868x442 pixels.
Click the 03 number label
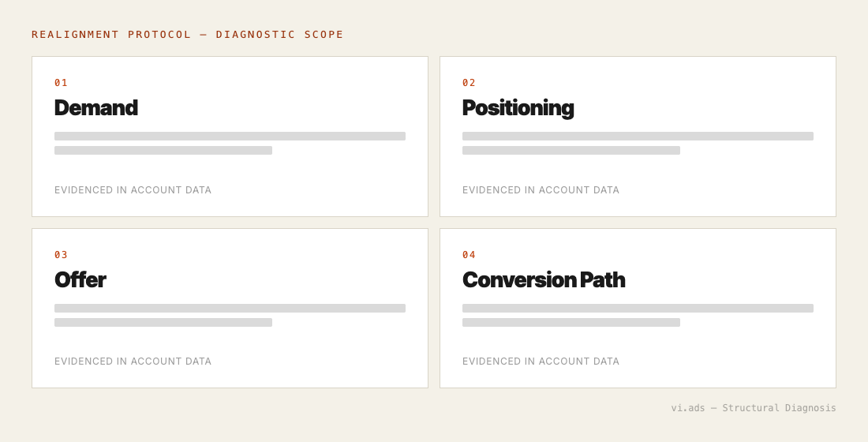click(61, 255)
